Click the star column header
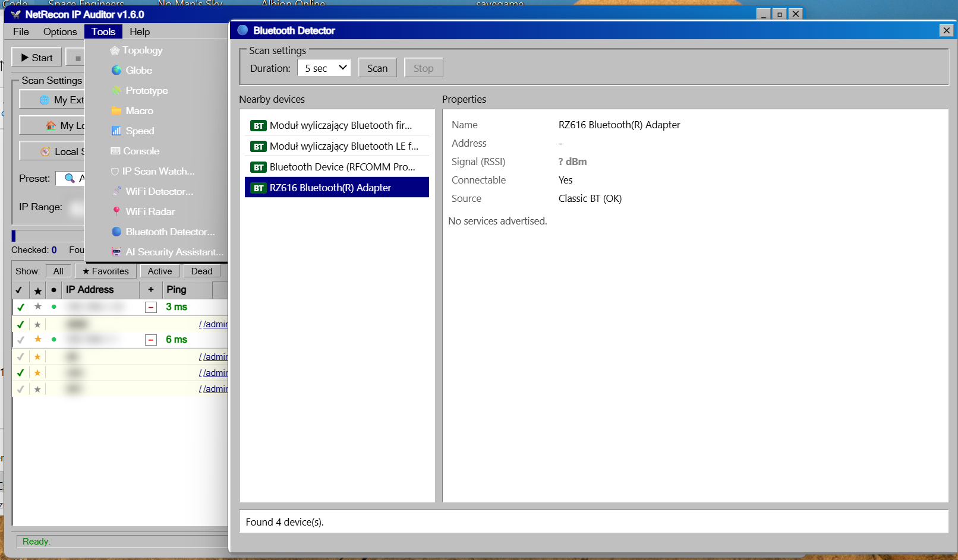The image size is (958, 560). click(37, 290)
